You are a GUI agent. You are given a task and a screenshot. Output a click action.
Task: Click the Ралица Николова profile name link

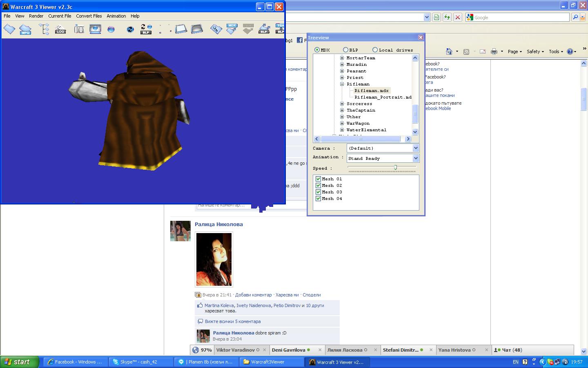coord(219,224)
